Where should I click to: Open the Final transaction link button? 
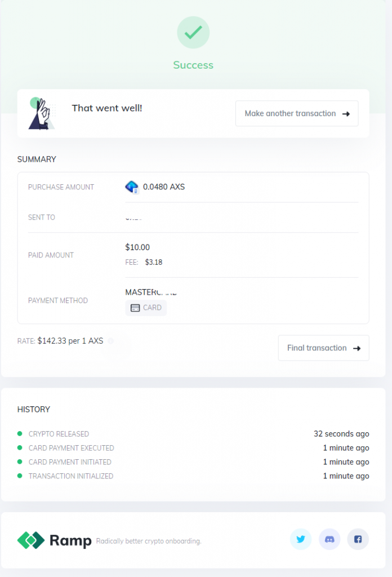tap(324, 348)
